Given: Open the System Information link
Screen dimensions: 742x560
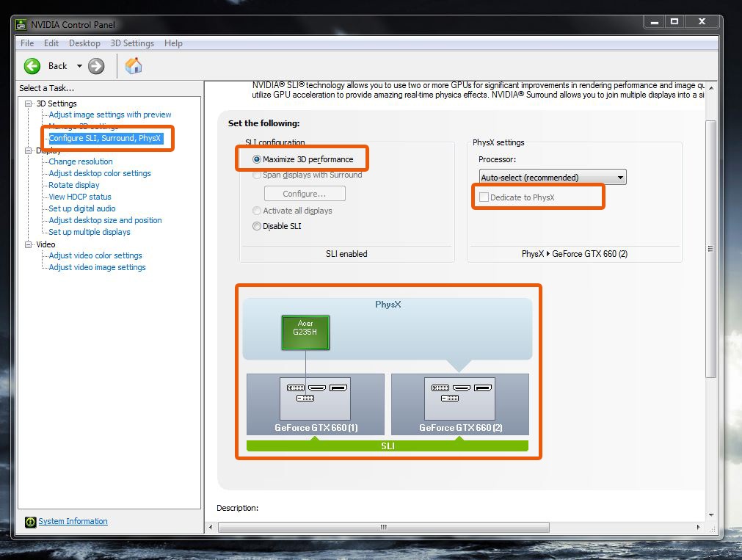Looking at the screenshot, I should (73, 521).
